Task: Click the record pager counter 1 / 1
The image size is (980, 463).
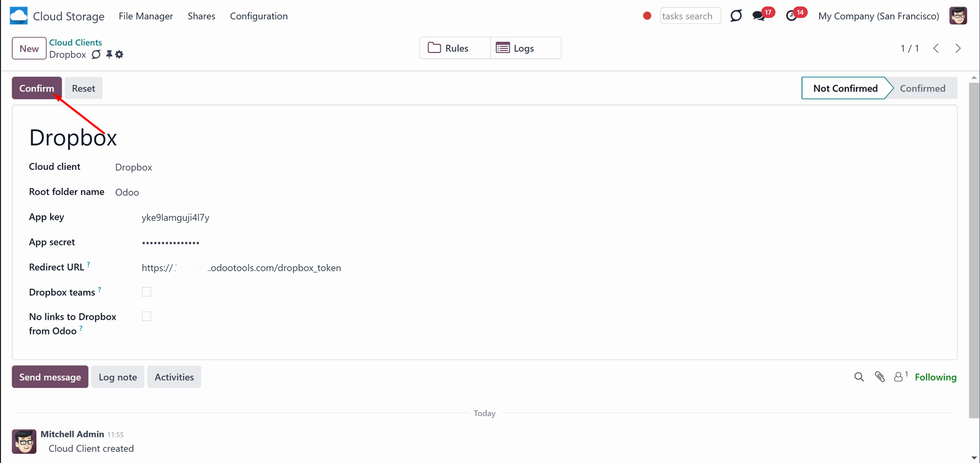Action: pyautogui.click(x=910, y=48)
